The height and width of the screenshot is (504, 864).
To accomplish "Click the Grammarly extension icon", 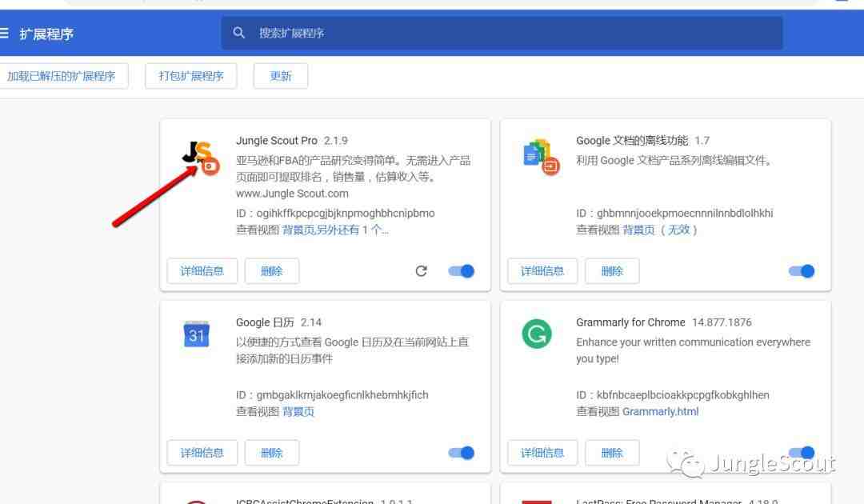I will pos(537,334).
